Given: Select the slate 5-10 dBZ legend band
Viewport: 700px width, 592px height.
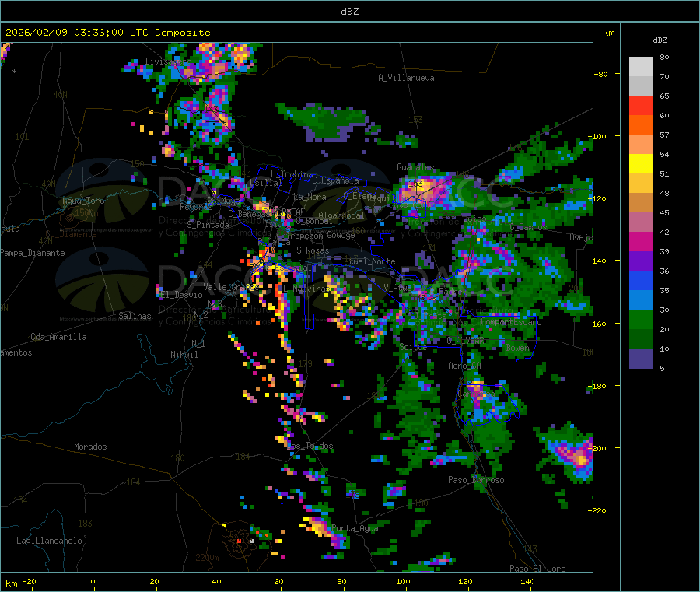Looking at the screenshot, I should pyautogui.click(x=641, y=359).
